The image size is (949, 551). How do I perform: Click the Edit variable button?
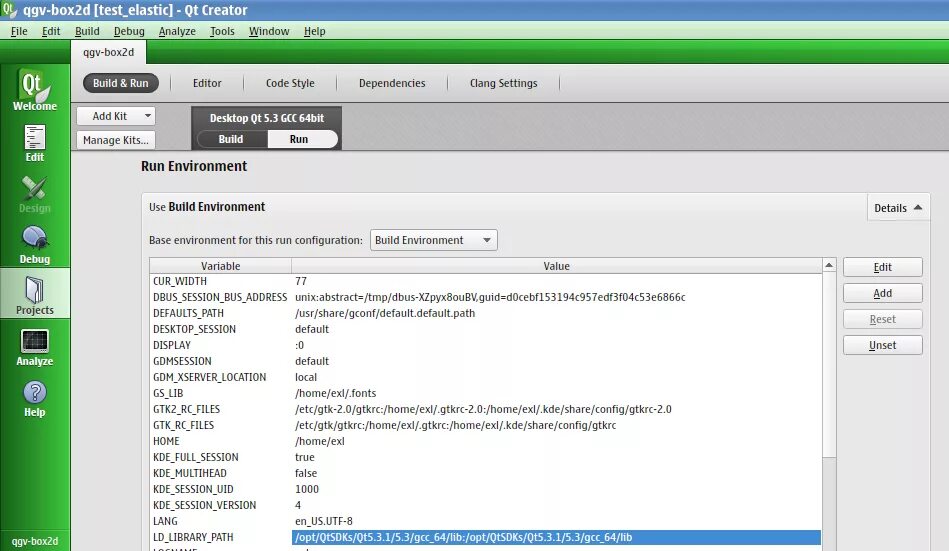pyautogui.click(x=882, y=267)
